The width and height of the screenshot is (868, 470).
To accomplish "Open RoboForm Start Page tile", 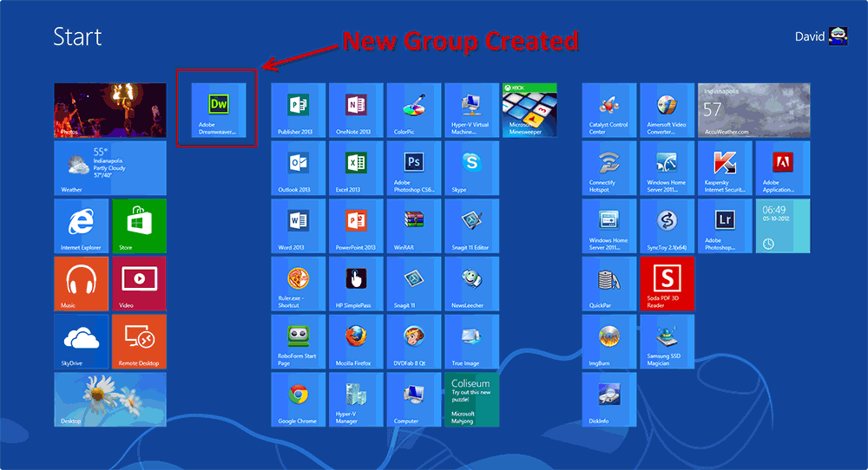I will (x=299, y=342).
